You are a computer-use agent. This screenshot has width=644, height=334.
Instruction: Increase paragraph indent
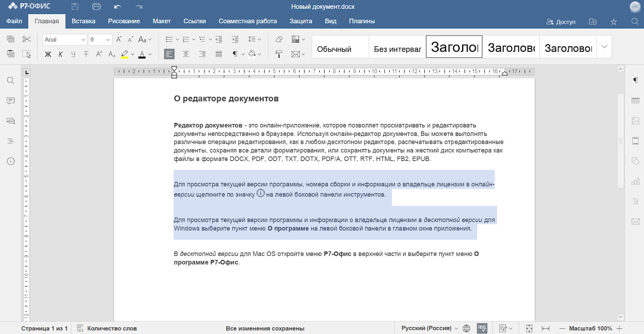pos(235,39)
